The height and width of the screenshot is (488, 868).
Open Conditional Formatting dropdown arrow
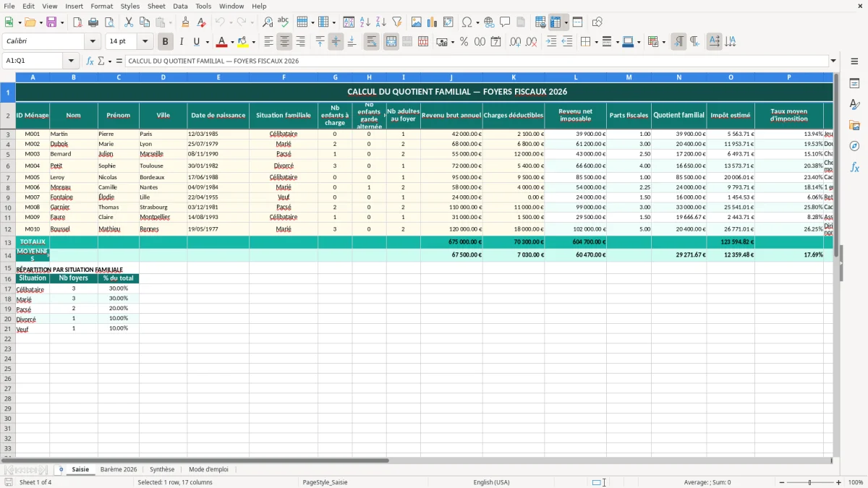663,42
